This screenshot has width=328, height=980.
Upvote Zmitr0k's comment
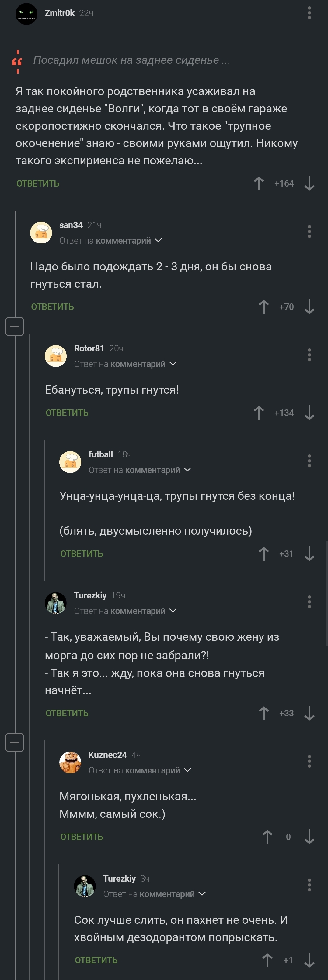point(259,183)
